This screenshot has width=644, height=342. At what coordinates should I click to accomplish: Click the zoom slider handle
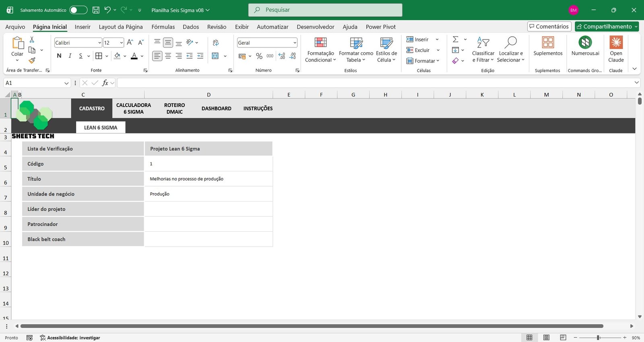(x=599, y=338)
